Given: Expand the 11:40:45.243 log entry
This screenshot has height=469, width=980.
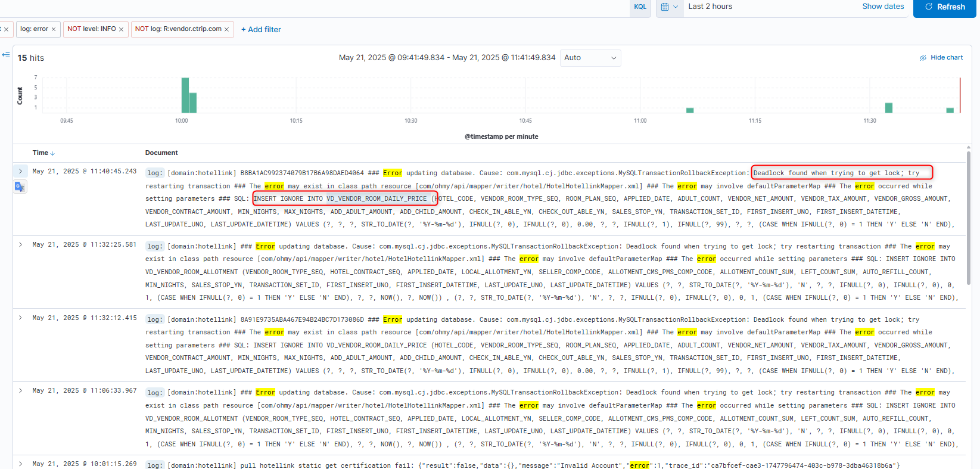Looking at the screenshot, I should (20, 172).
